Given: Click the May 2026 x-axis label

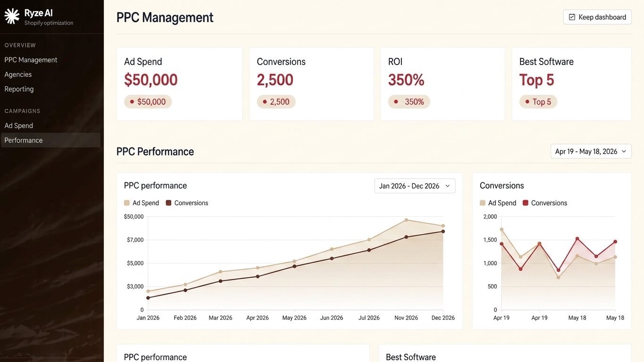Looking at the screenshot, I should click(x=294, y=318).
